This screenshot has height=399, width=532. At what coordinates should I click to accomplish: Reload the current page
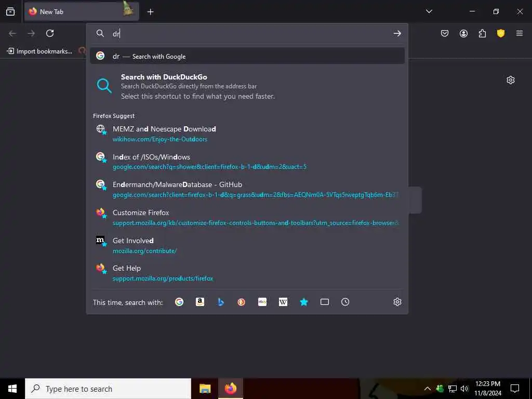click(x=50, y=33)
